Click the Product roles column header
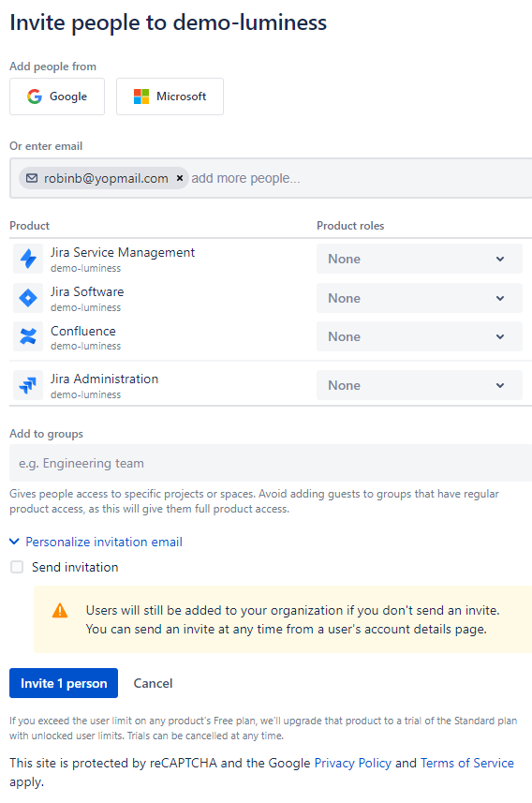This screenshot has width=532, height=803. tap(350, 226)
